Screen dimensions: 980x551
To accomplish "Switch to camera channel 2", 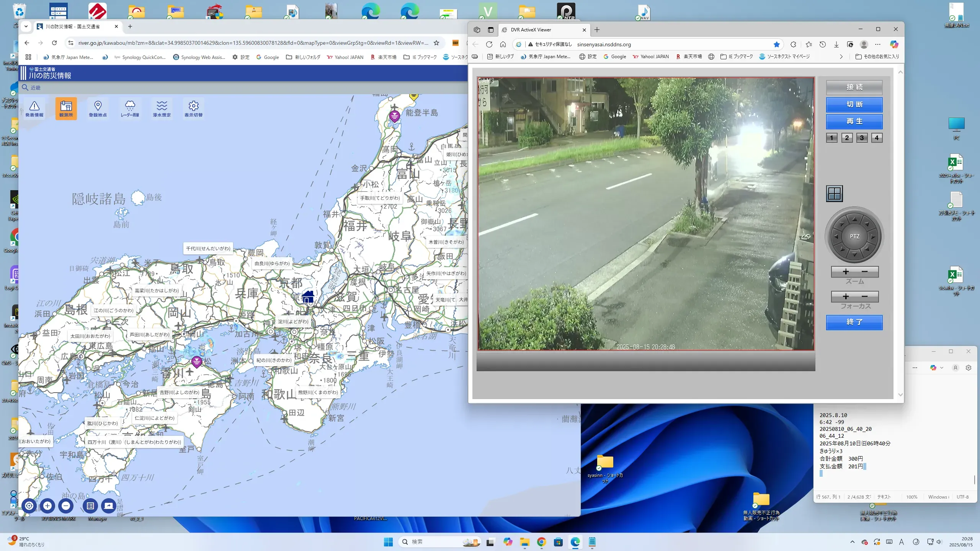I will 847,138.
